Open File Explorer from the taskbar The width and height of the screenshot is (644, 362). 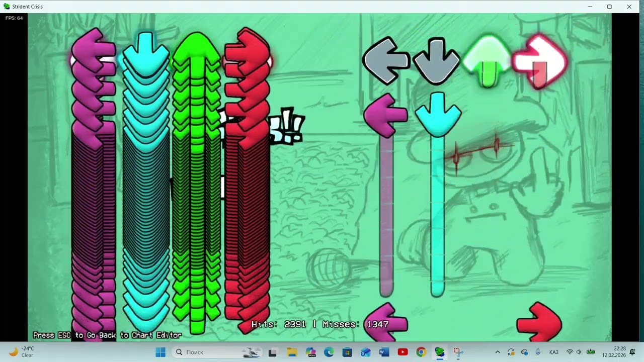292,352
